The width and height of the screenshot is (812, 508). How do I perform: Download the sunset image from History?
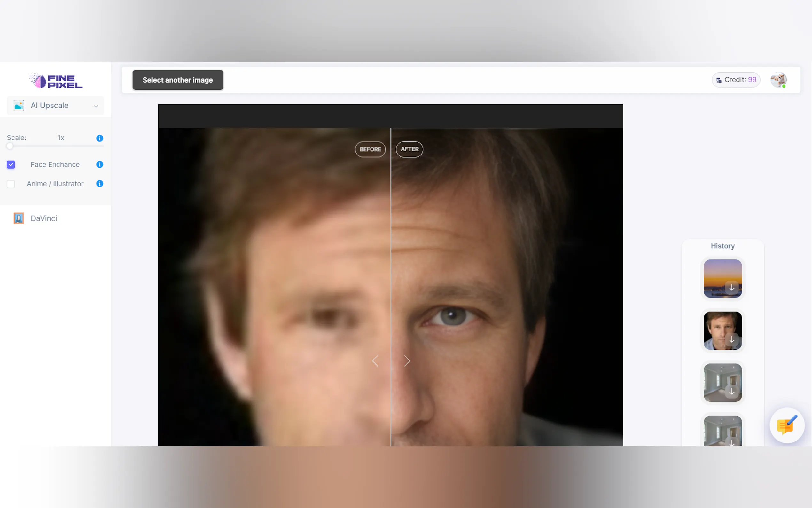coord(731,288)
